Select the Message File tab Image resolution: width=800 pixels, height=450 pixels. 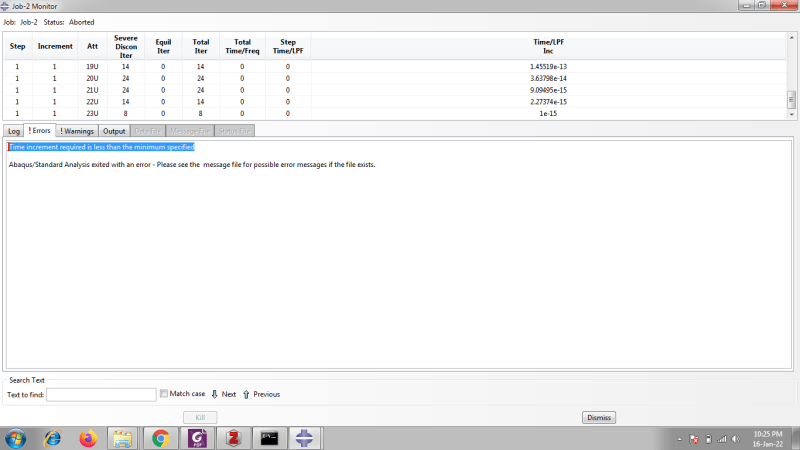(190, 131)
